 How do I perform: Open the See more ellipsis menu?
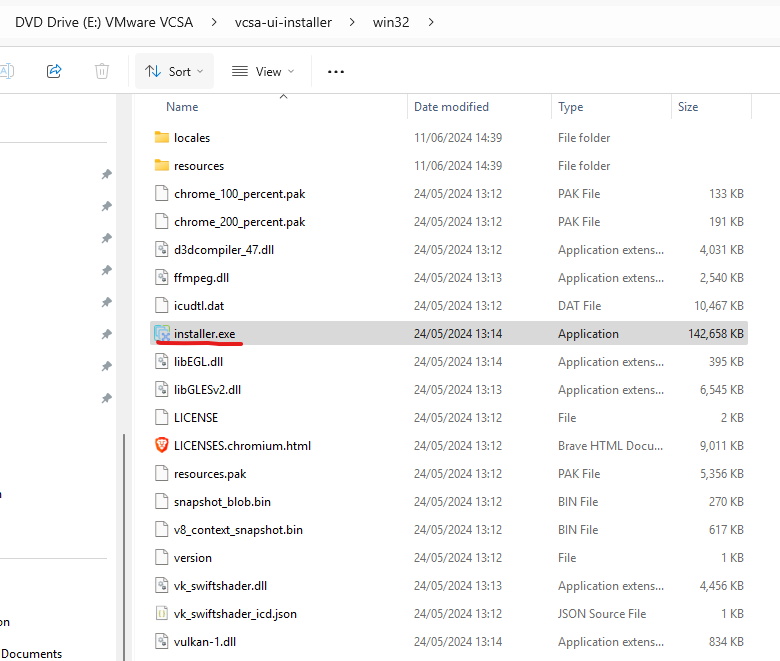[336, 72]
